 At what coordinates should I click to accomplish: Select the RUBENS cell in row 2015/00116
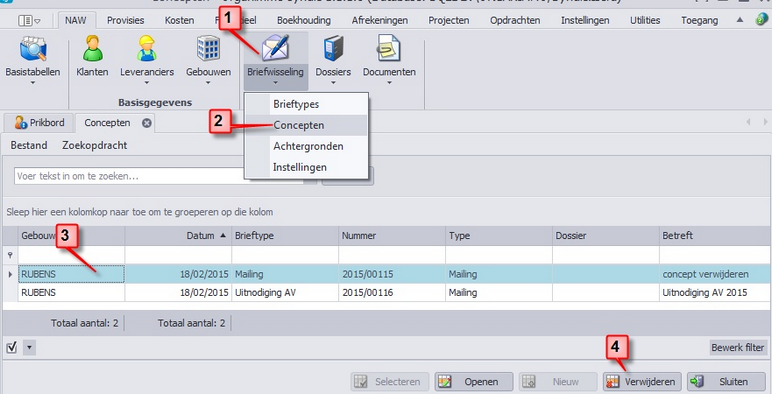tap(71, 293)
